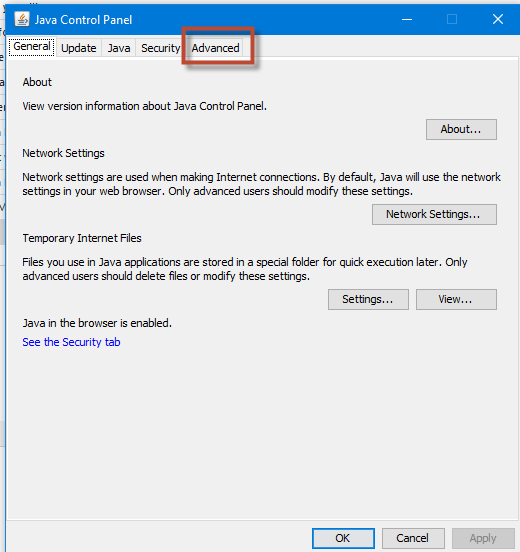
Task: Click 'Java in the browser is enabled.' text
Action: [97, 323]
